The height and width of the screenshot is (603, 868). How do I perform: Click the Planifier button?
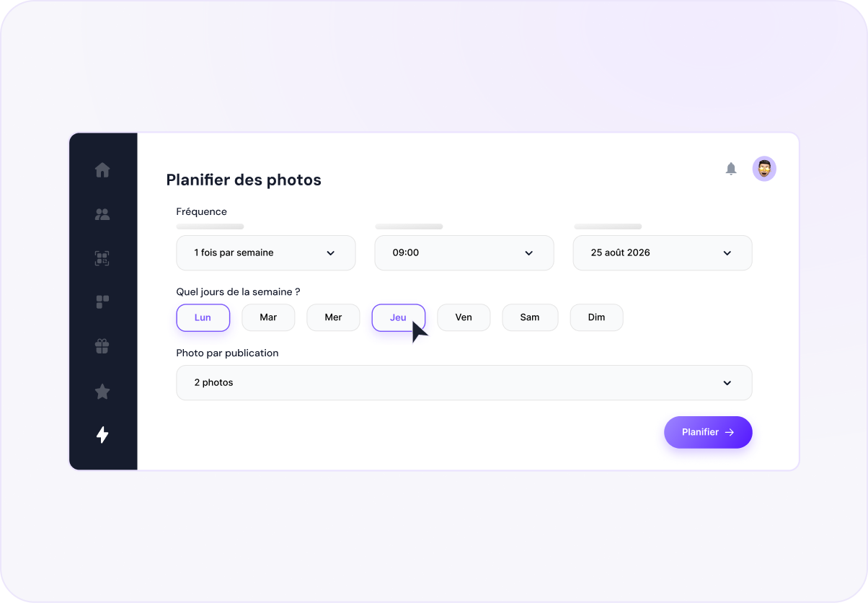(x=708, y=432)
